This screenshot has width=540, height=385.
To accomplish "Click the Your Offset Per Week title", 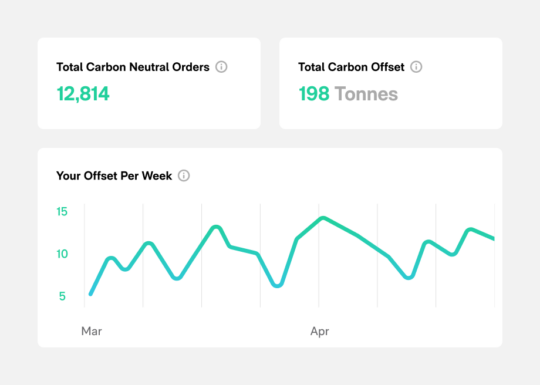I will pos(114,176).
